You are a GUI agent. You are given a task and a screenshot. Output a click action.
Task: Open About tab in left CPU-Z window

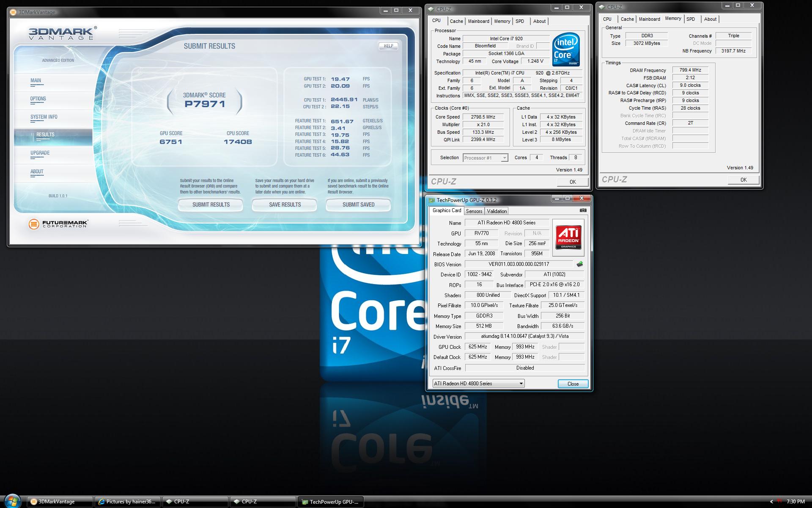[539, 21]
